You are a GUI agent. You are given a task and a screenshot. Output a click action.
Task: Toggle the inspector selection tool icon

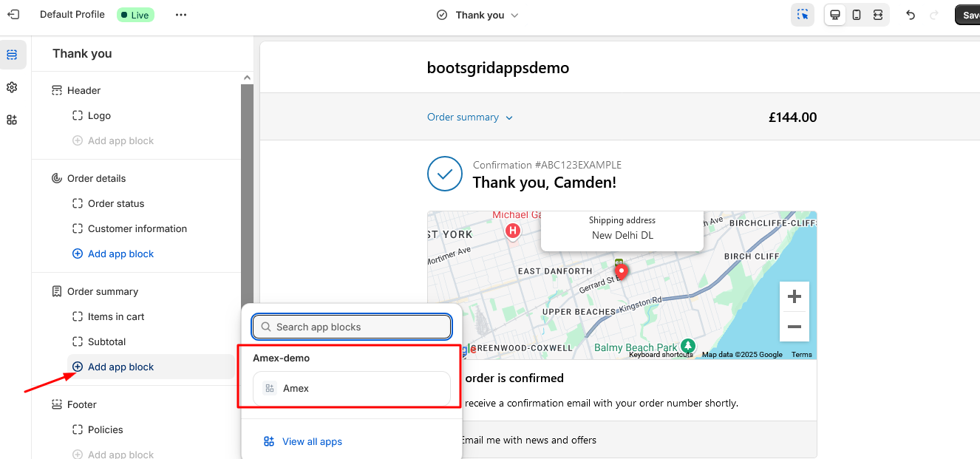[803, 15]
